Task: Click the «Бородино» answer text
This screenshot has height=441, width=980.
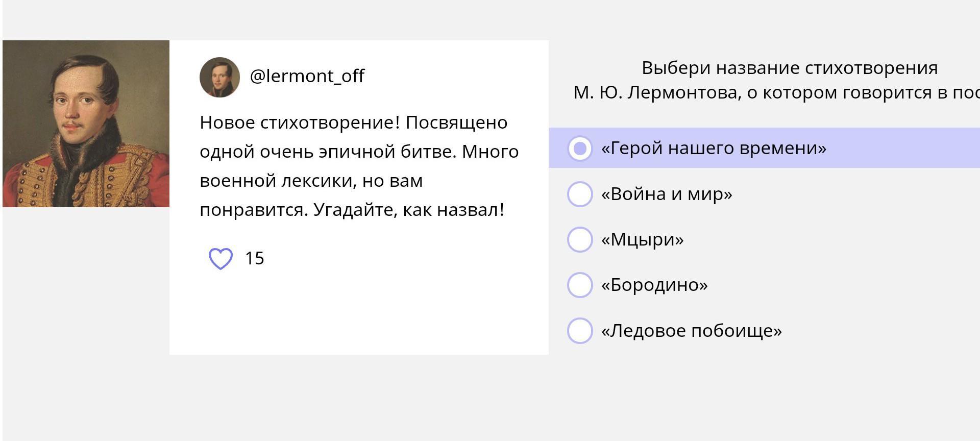Action: coord(654,285)
